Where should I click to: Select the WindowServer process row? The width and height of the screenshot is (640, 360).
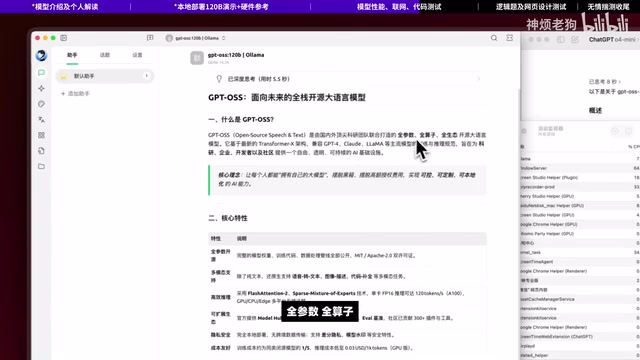(x=580, y=168)
